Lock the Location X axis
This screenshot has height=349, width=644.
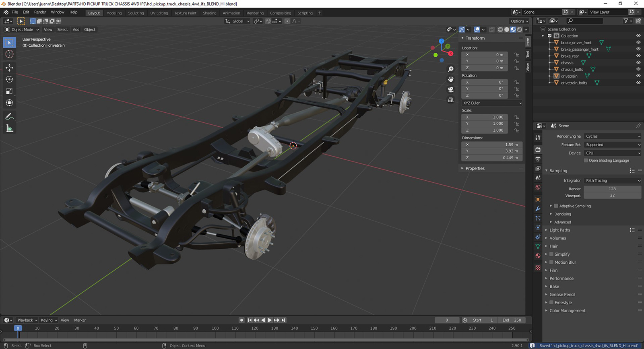(x=517, y=55)
